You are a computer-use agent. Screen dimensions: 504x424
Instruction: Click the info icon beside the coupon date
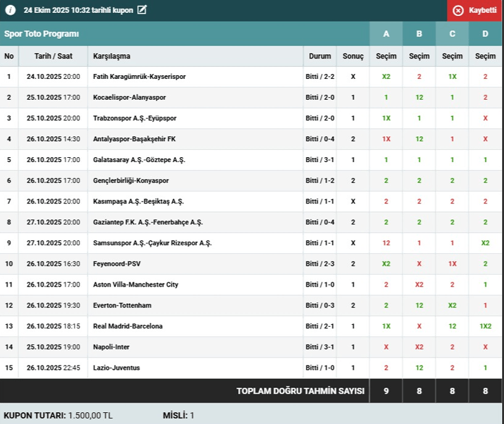(10, 10)
